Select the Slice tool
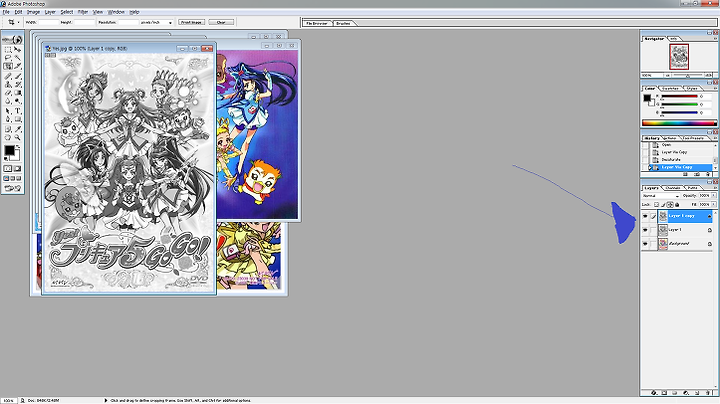 tap(17, 66)
